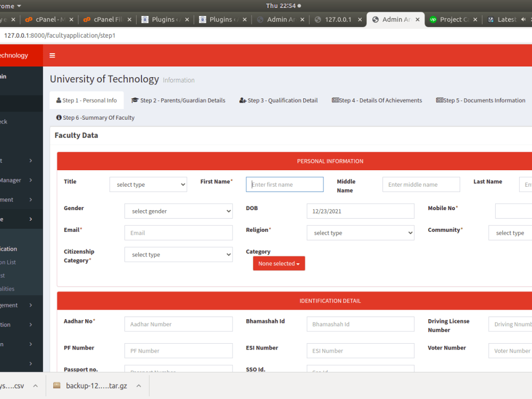This screenshot has width=532, height=399.
Task: Click the cPanel favicon on first cPanel tab
Action: [x=29, y=20]
